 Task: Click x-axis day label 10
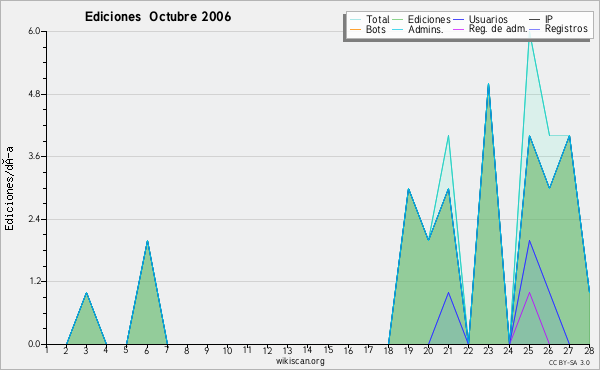(227, 350)
